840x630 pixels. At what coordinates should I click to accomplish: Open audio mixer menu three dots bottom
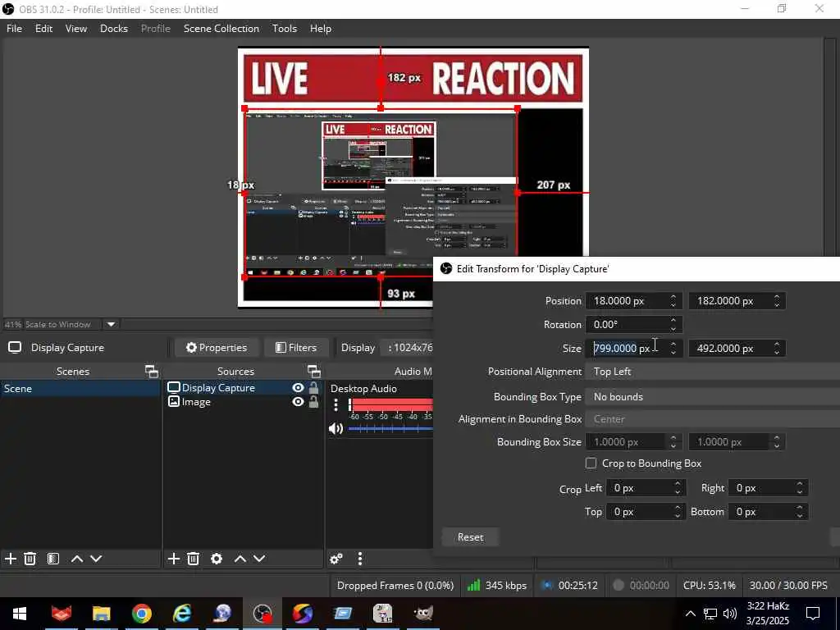click(x=360, y=559)
